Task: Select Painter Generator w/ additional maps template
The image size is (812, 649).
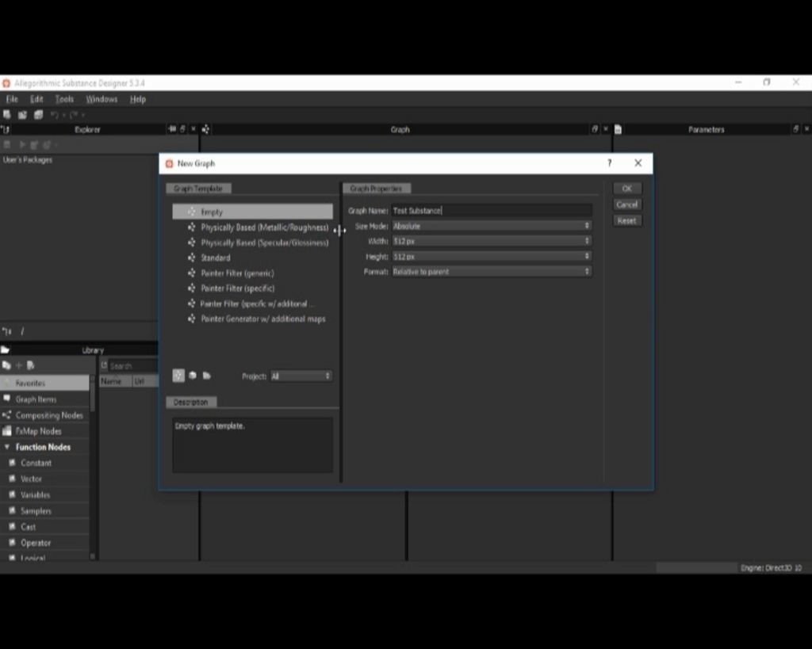Action: 253,319
